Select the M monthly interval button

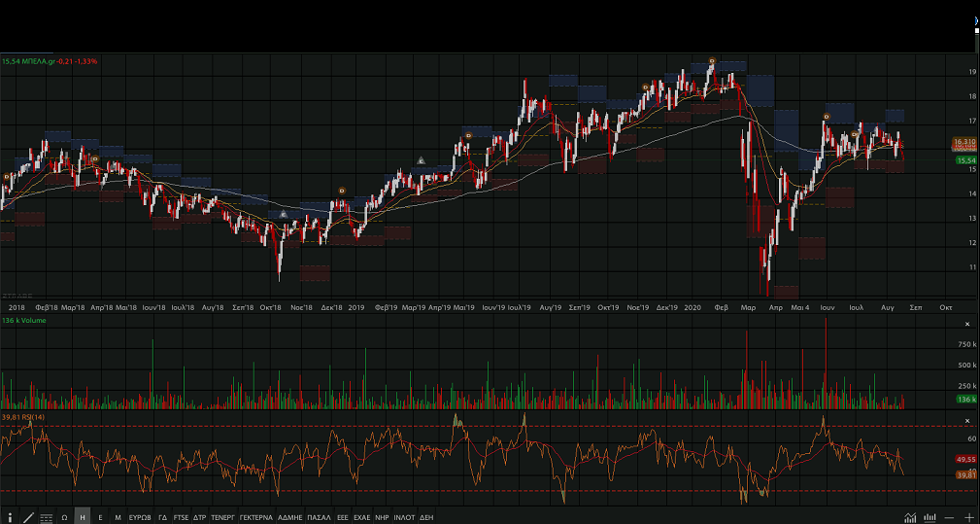tap(118, 517)
